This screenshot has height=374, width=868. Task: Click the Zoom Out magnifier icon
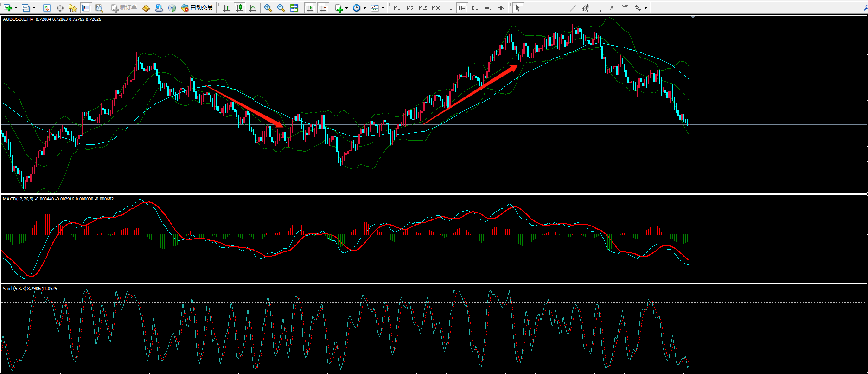tap(281, 8)
